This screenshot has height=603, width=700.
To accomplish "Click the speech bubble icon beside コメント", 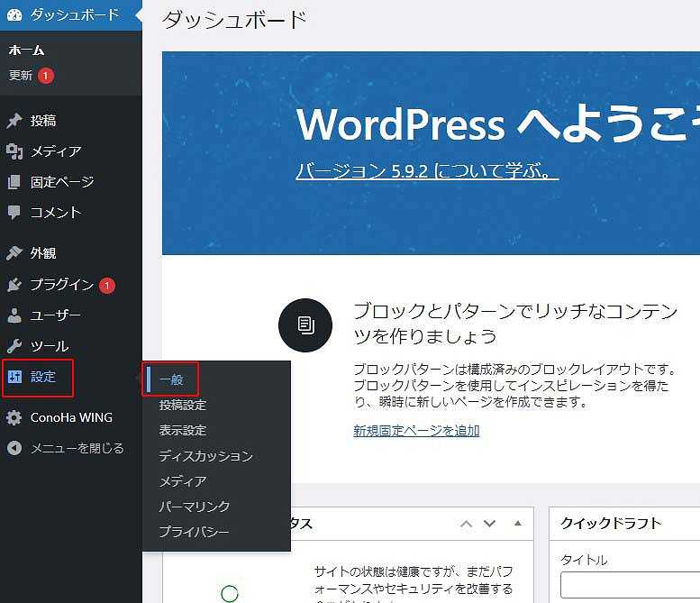I will (x=14, y=213).
